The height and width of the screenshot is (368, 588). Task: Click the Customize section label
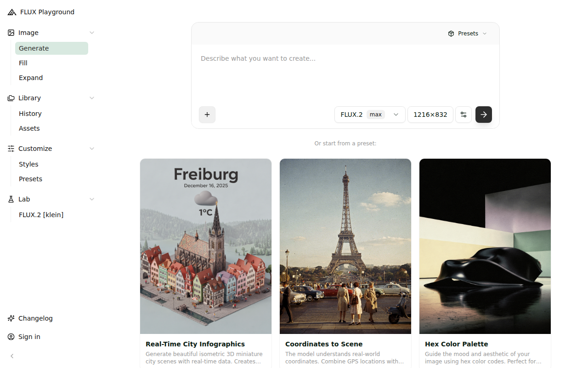pyautogui.click(x=35, y=149)
